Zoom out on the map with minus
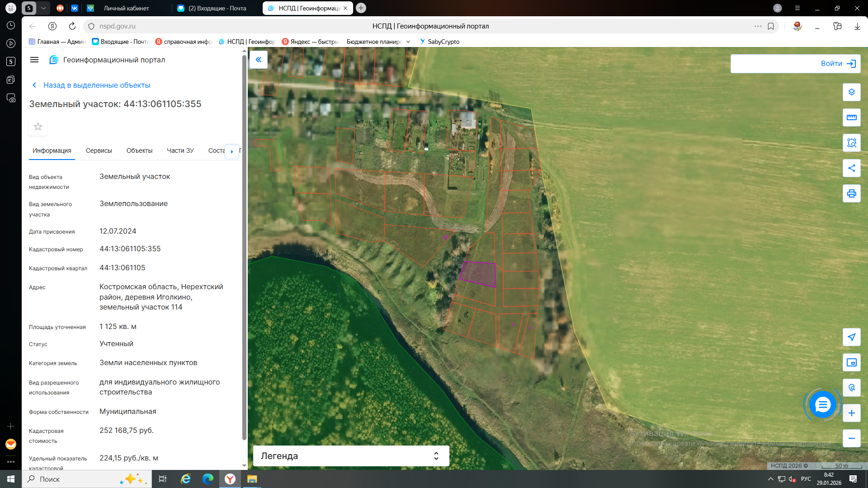 click(x=852, y=438)
